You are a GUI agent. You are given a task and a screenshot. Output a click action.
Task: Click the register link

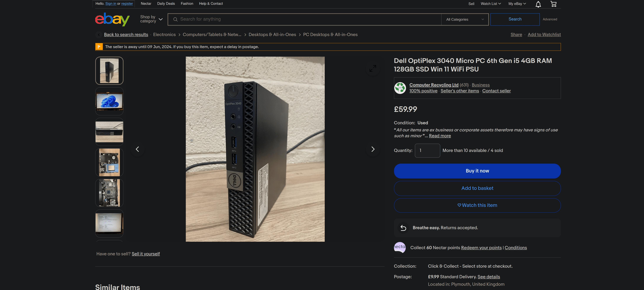point(127,4)
